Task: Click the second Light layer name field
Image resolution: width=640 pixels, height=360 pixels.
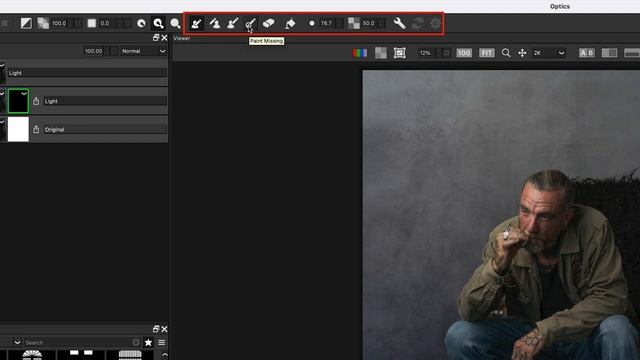Action: [105, 101]
